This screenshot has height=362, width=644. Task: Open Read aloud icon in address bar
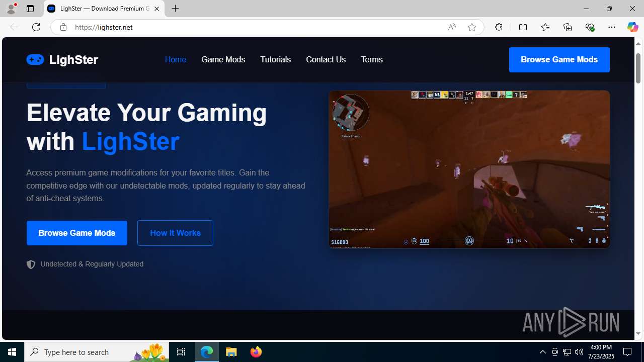point(451,27)
